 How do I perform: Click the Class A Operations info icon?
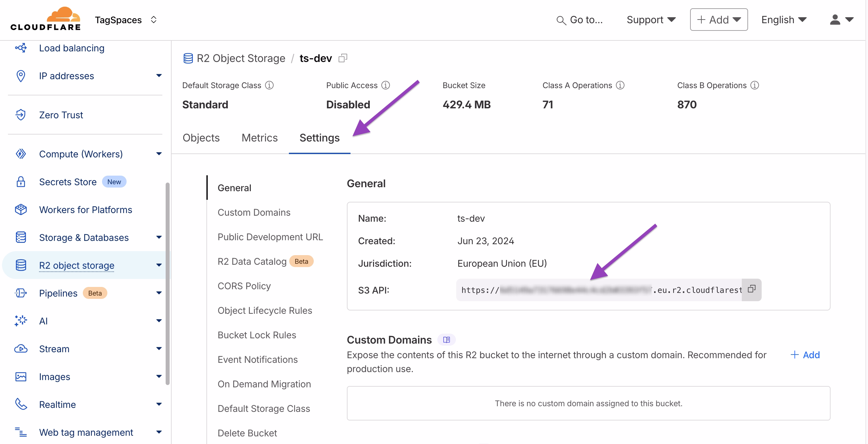620,85
